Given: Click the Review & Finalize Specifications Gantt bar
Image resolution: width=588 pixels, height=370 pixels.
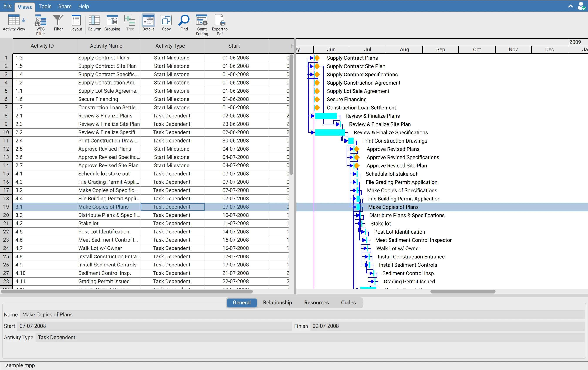Looking at the screenshot, I should pyautogui.click(x=330, y=132).
